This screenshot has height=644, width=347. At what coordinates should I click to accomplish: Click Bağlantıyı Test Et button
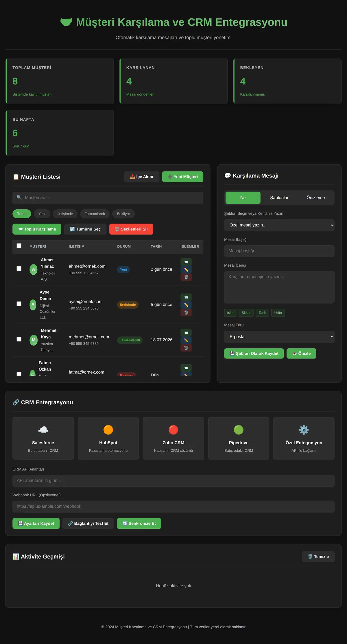pyautogui.click(x=88, y=524)
